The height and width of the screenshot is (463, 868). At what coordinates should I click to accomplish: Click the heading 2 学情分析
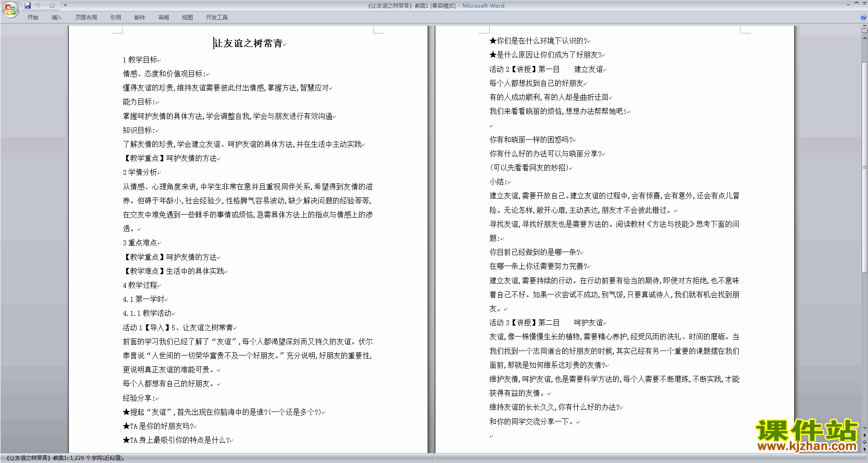point(140,172)
